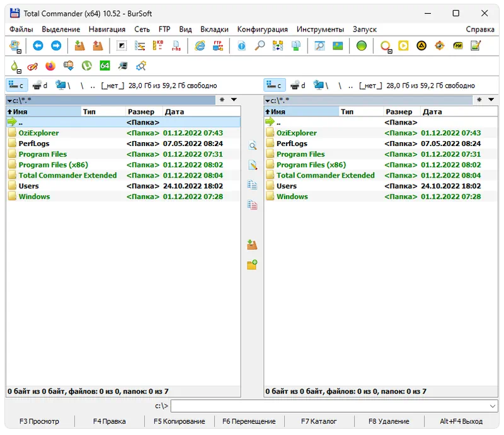The image size is (504, 435).
Task: Click F6 Перемещение button
Action: [249, 421]
